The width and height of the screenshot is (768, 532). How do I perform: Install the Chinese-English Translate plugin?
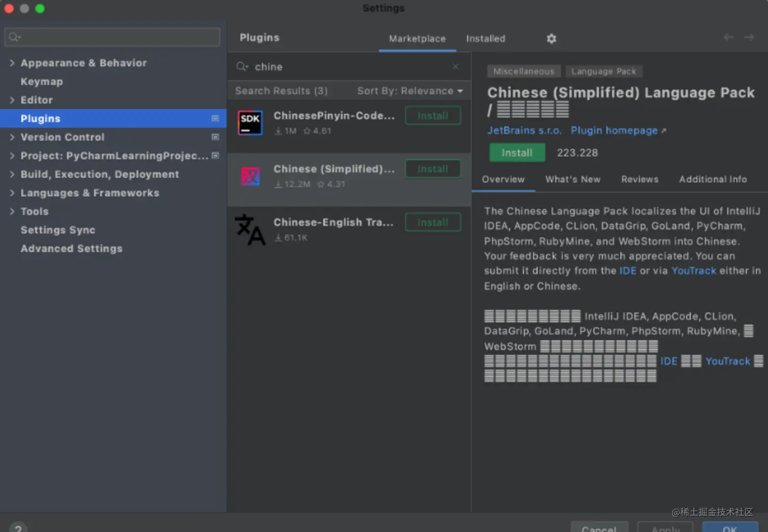pyautogui.click(x=433, y=222)
